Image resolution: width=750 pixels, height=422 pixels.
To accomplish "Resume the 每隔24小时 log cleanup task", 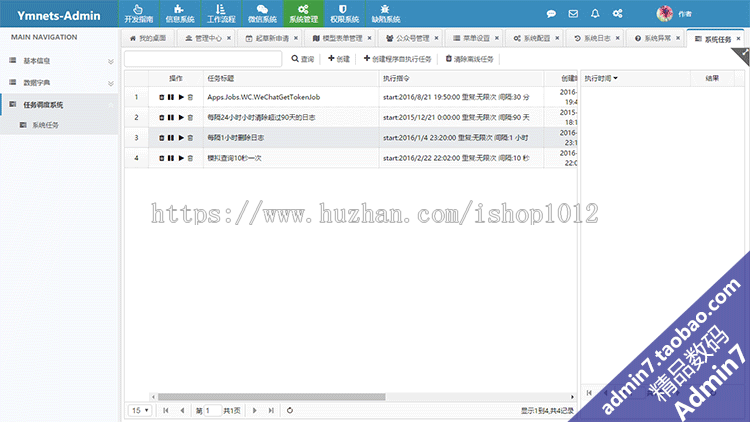I will pyautogui.click(x=181, y=117).
